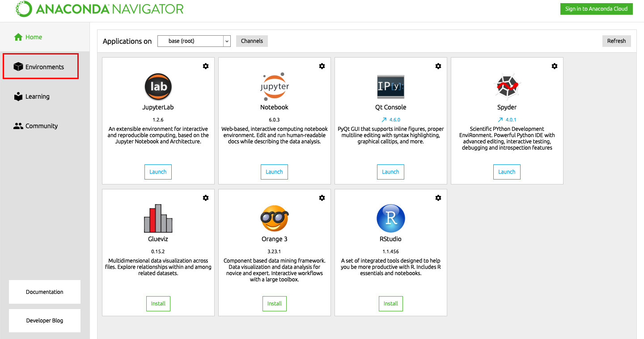The height and width of the screenshot is (339, 644).
Task: Open settings gear on Glueviz card
Action: (206, 198)
